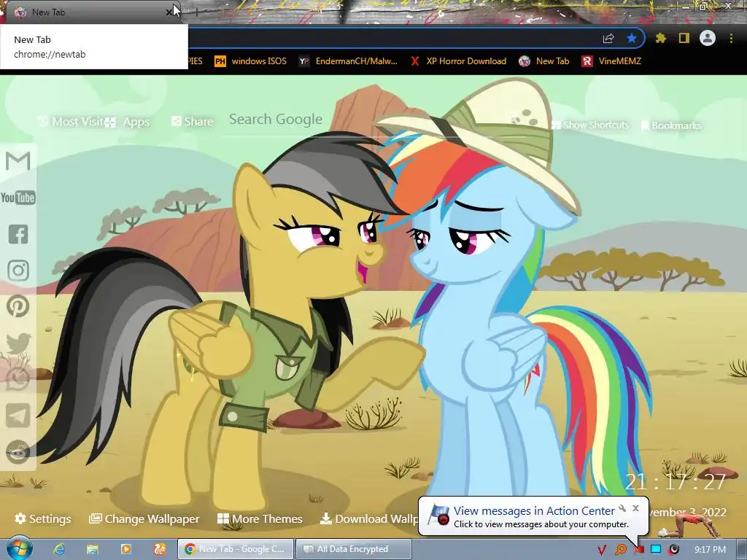Open YouTube from the sidebar

[18, 197]
